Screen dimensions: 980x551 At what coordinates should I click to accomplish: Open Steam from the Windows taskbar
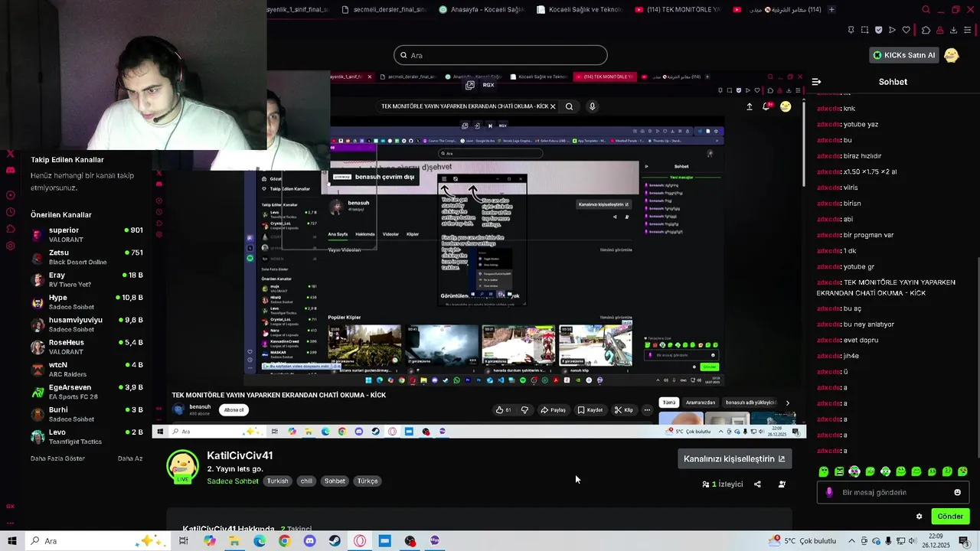click(x=335, y=541)
